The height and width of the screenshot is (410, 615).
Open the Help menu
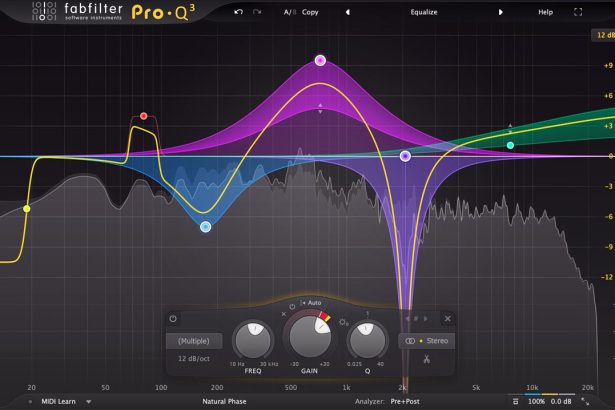point(545,13)
